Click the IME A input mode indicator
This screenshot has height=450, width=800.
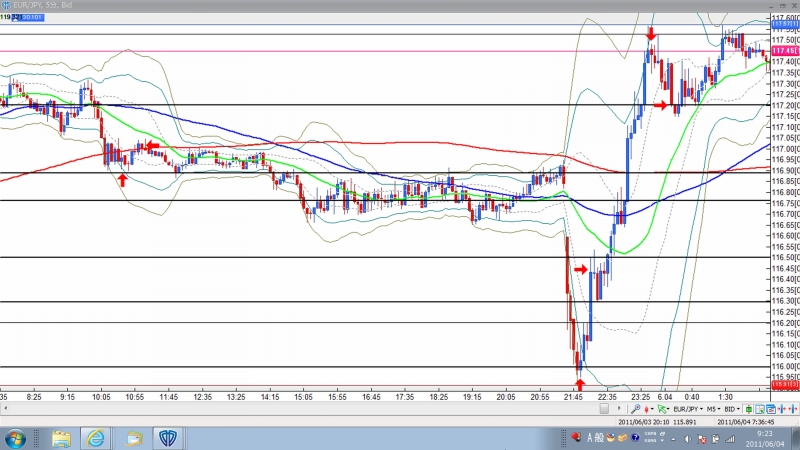click(590, 438)
